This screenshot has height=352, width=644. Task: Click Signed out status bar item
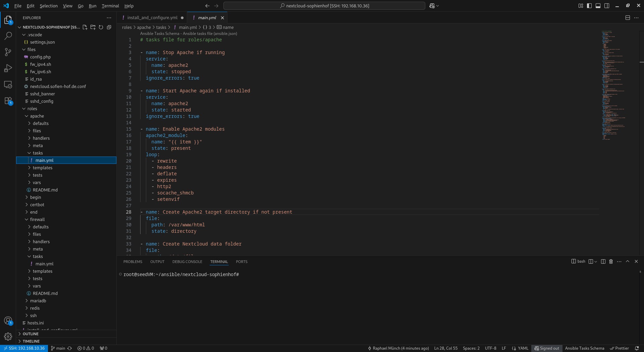547,348
